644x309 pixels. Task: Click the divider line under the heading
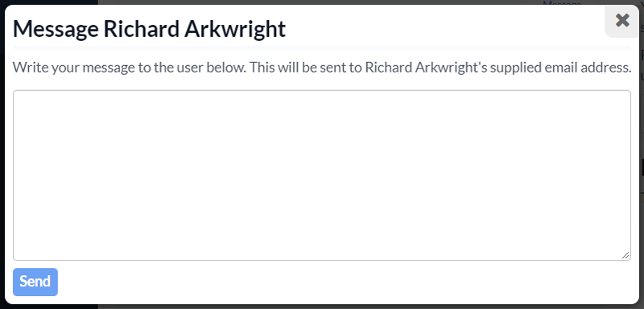coord(322,48)
